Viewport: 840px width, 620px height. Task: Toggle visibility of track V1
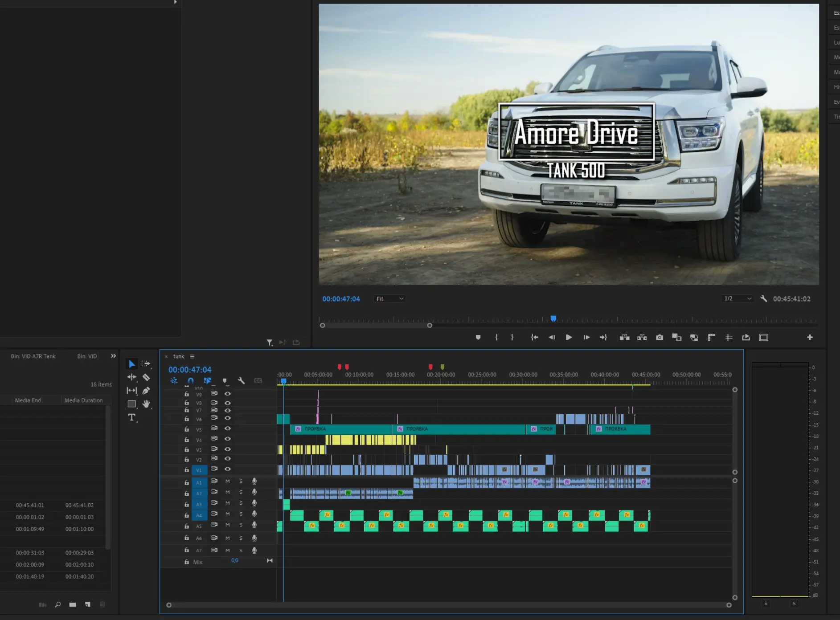pos(227,469)
